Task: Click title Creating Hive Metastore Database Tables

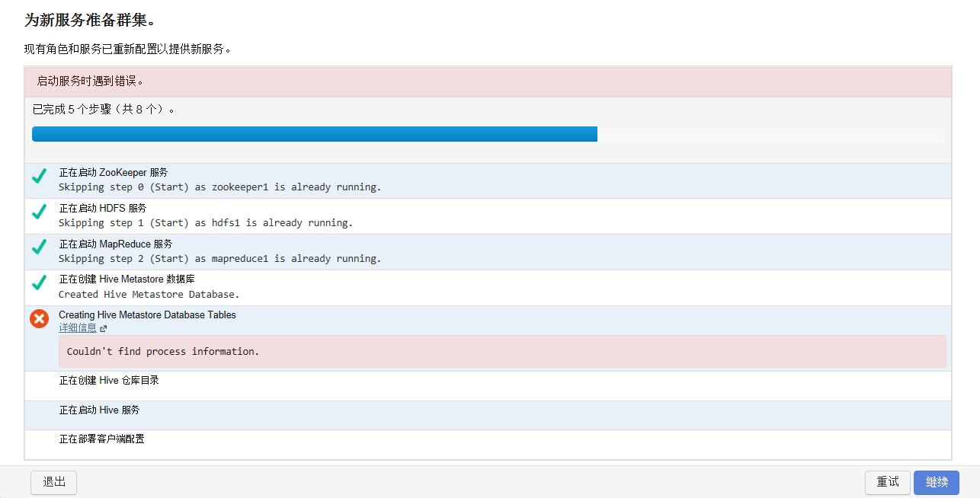Action: click(148, 315)
